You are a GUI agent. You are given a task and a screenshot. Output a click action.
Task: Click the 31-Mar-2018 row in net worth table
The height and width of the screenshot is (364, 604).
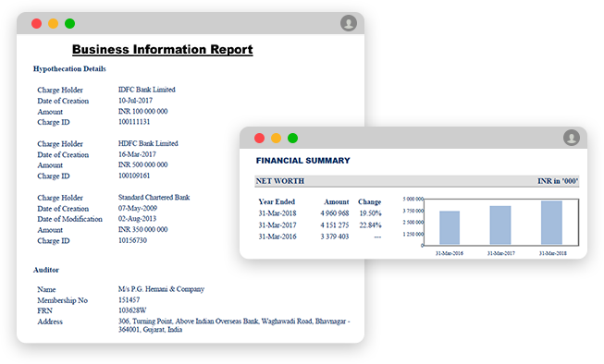(320, 213)
